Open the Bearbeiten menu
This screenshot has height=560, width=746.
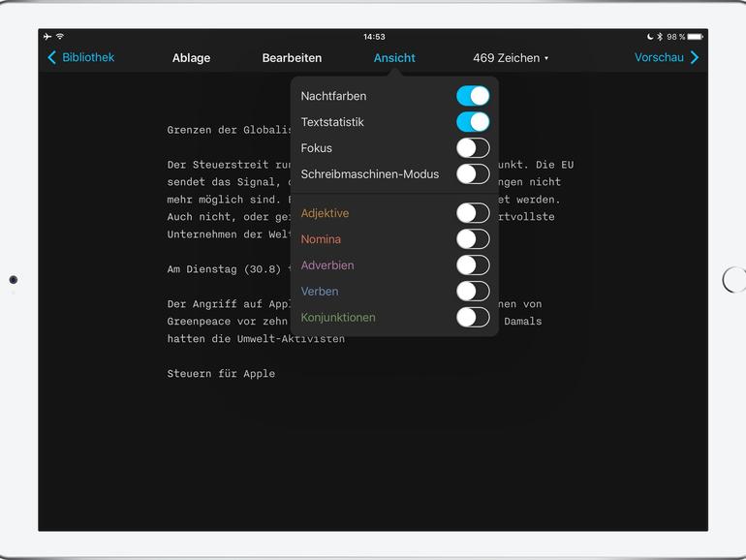292,58
